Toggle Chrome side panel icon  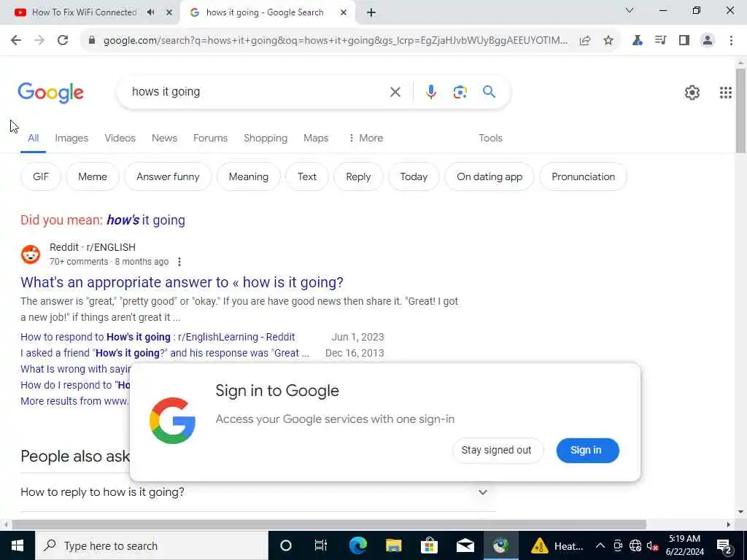point(684,41)
